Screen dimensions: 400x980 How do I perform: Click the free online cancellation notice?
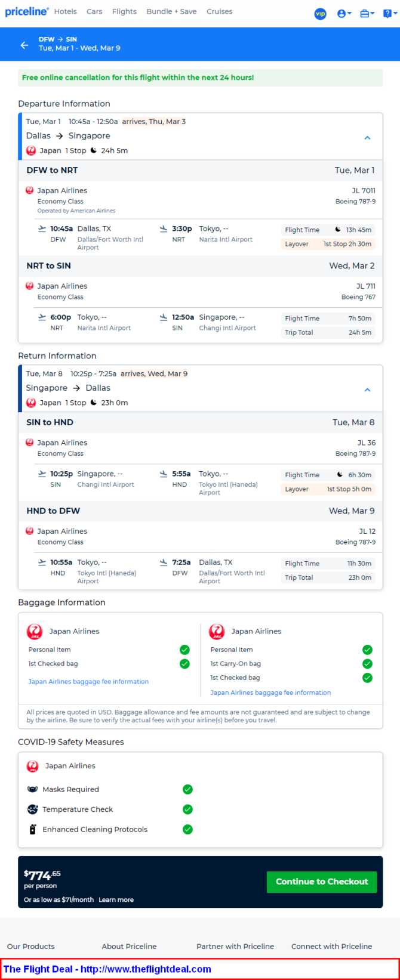200,78
